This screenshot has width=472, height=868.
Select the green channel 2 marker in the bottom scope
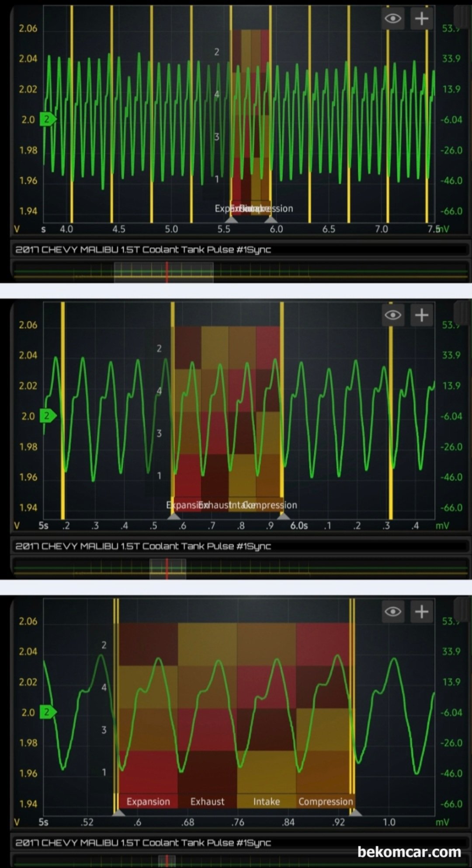coord(47,712)
